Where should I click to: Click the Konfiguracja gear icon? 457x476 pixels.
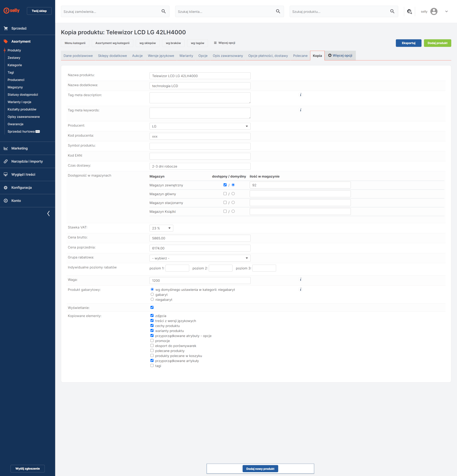click(6, 188)
